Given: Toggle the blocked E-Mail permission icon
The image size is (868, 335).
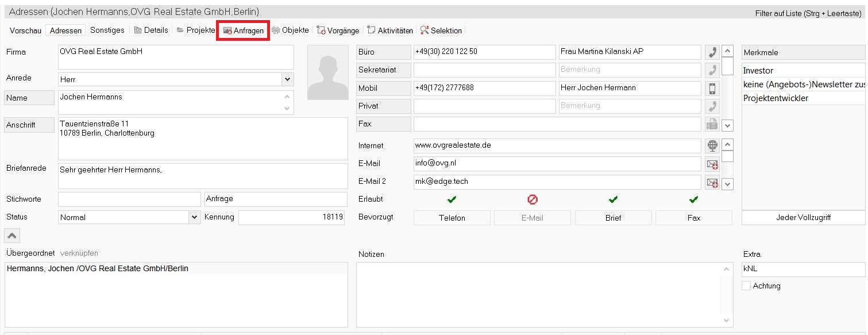Looking at the screenshot, I should coord(533,199).
